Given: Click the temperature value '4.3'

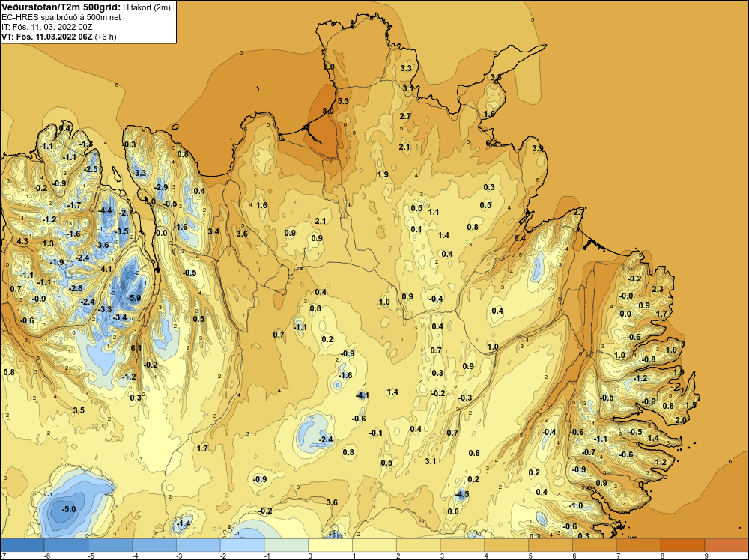Looking at the screenshot, I should point(22,241).
